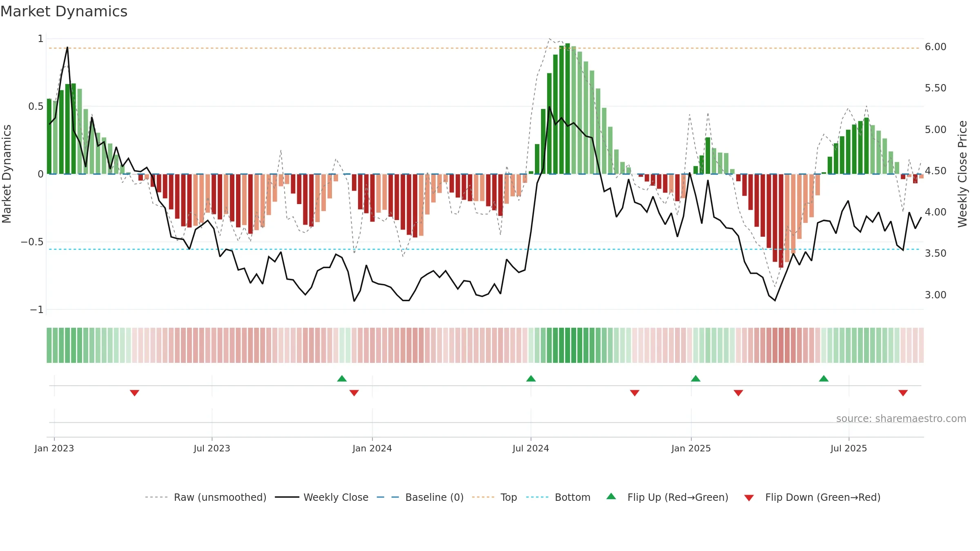Toggle the Flip Down (Green→Red) legend entry

812,497
